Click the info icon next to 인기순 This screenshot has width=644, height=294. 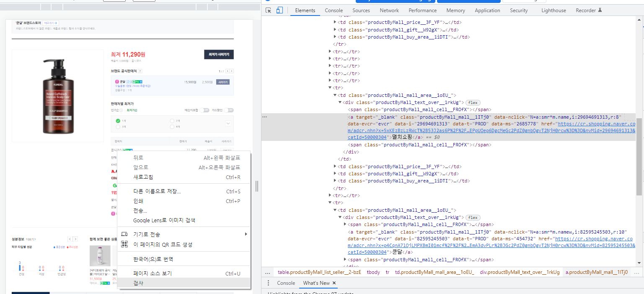coord(121,110)
